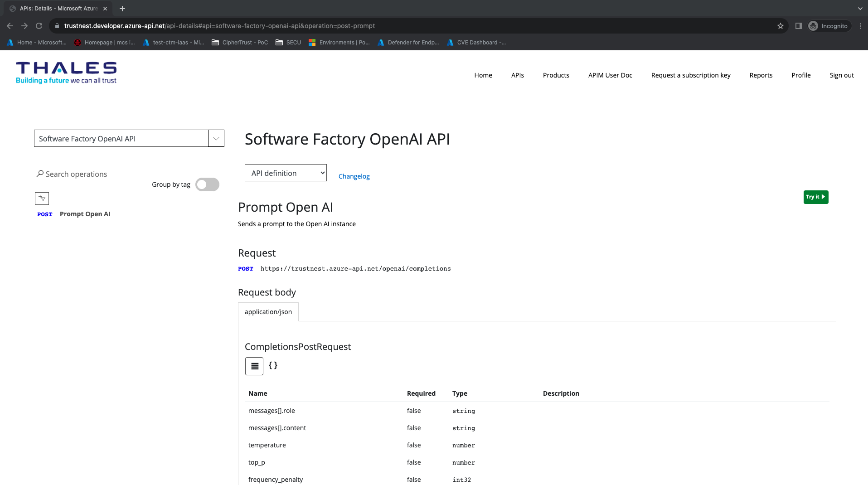The width and height of the screenshot is (868, 485).
Task: Click the green Try it button
Action: tap(816, 197)
